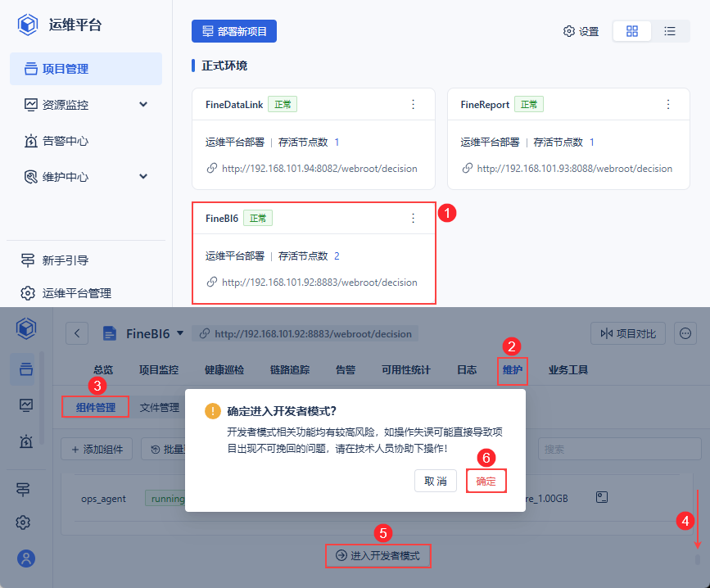Select the 文件管理 sub-tab

pyautogui.click(x=160, y=407)
